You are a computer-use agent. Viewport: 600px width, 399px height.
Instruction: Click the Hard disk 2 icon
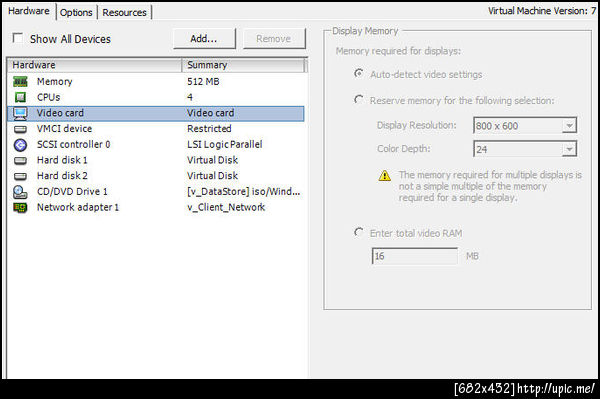20,176
